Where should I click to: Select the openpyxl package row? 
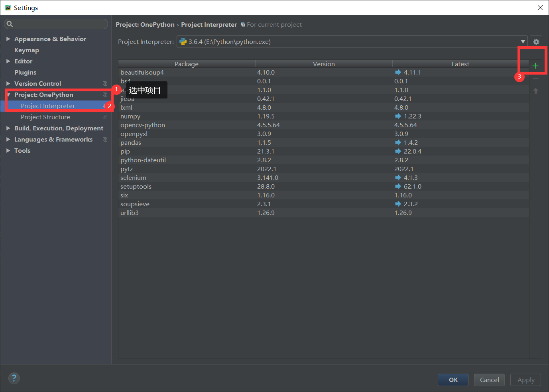(x=323, y=134)
